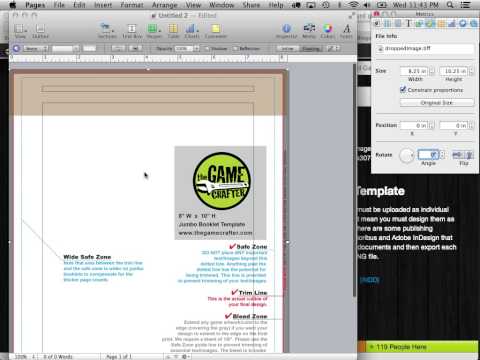The width and height of the screenshot is (480, 360).
Task: Open the Arrange menu
Action: click(165, 5)
